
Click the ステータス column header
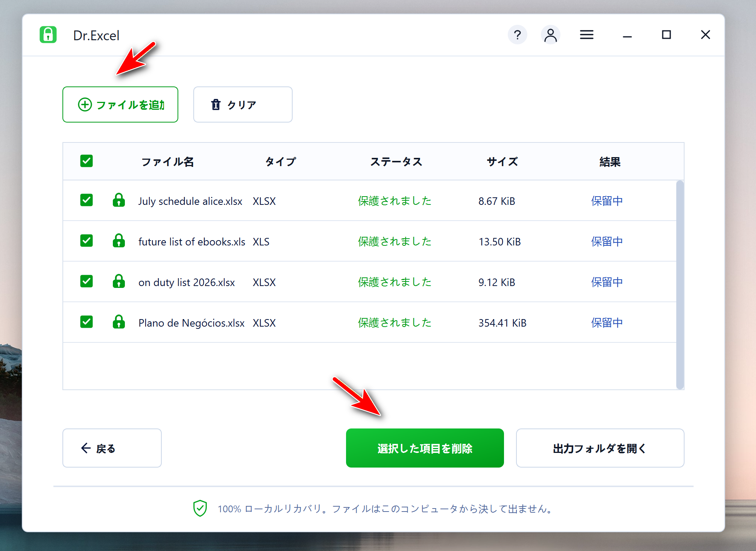pyautogui.click(x=396, y=162)
